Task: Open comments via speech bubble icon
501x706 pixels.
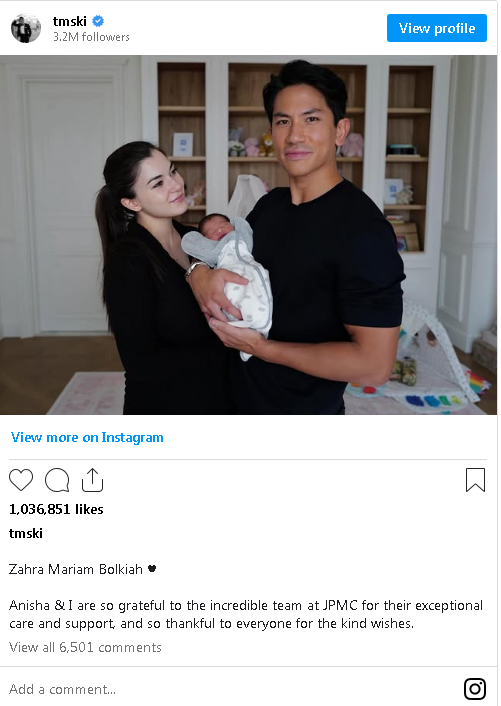Action: (x=57, y=480)
